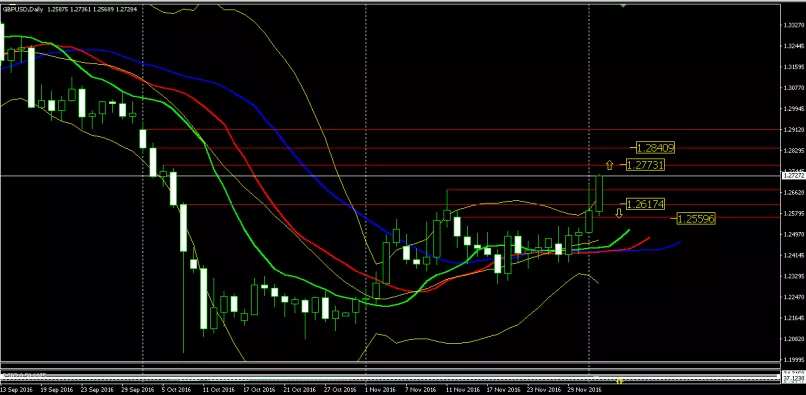Select the 1.25596 price label
The height and width of the screenshot is (395, 806).
[696, 219]
